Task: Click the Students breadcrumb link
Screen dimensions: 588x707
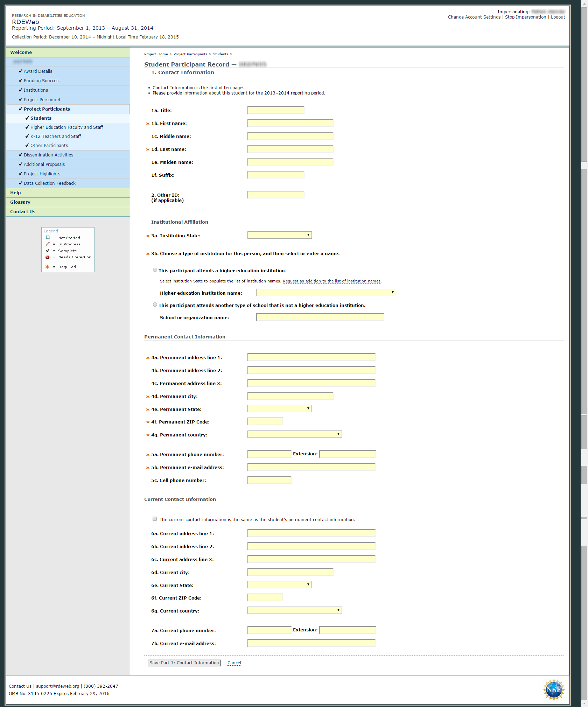Action: point(220,54)
